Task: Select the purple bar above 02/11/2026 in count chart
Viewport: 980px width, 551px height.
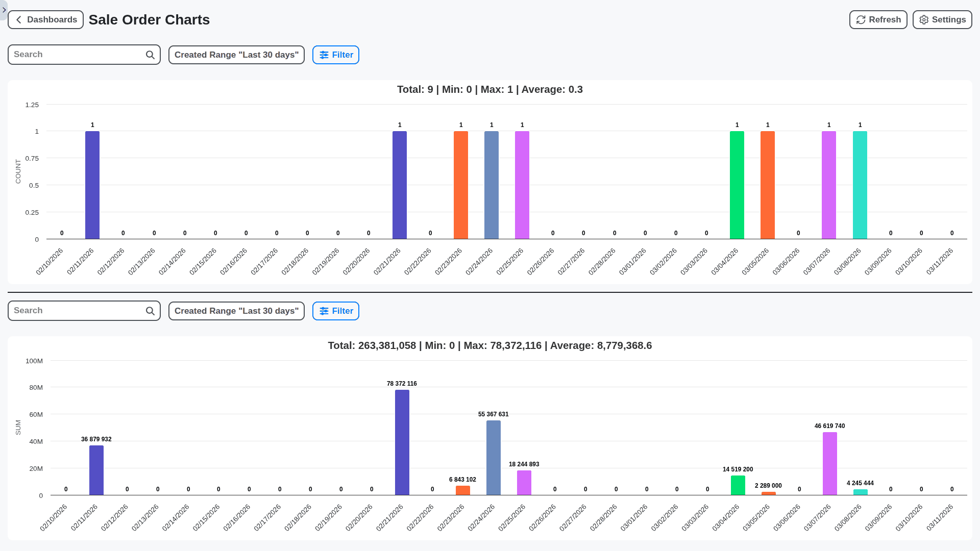Action: point(92,185)
